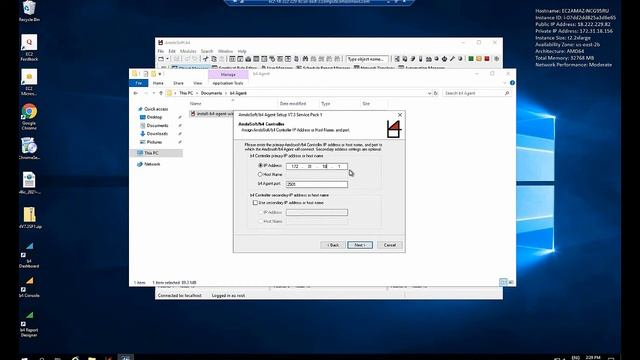Click the Back button in setup

point(333,245)
